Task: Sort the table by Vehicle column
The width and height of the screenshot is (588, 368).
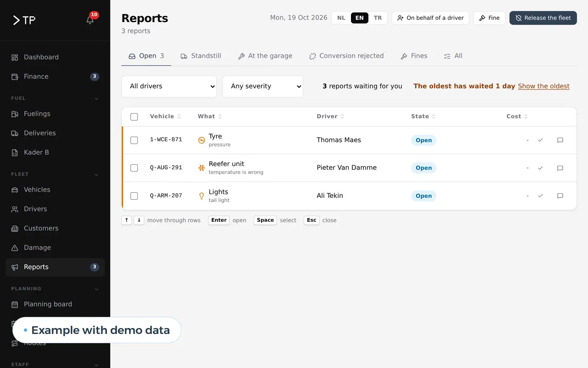Action: click(165, 116)
